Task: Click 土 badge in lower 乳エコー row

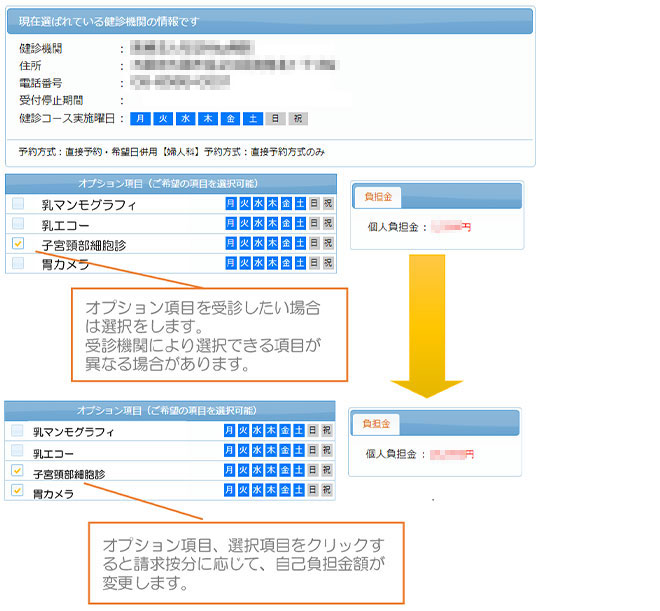Action: pyautogui.click(x=299, y=450)
